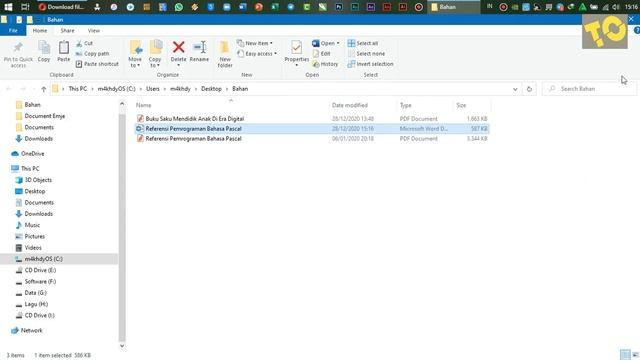Image resolution: width=640 pixels, height=360 pixels.
Task: Sort by Size column header
Action: 461,105
